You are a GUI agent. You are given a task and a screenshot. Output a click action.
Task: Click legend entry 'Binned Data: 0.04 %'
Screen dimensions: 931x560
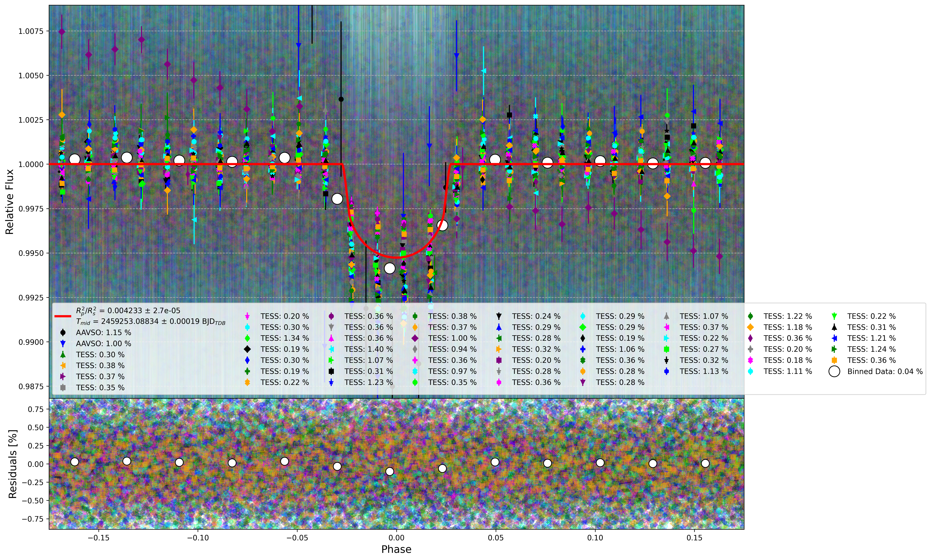click(885, 372)
